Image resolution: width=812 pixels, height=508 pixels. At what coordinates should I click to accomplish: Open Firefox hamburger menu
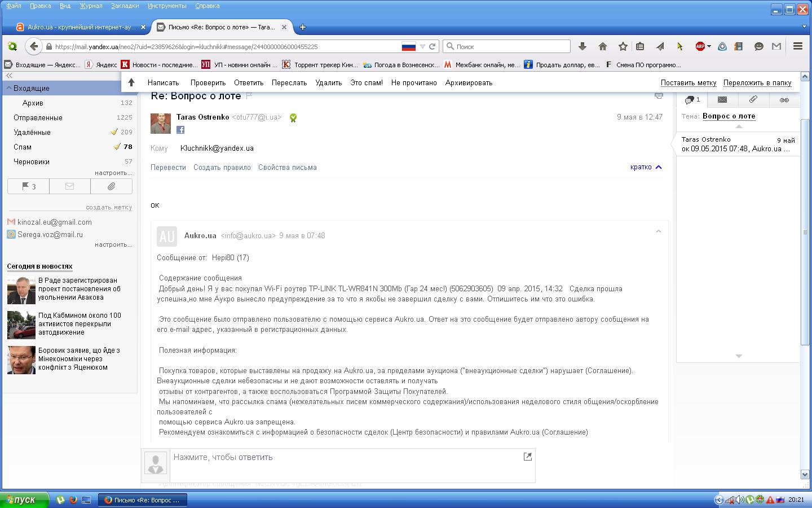click(x=798, y=47)
